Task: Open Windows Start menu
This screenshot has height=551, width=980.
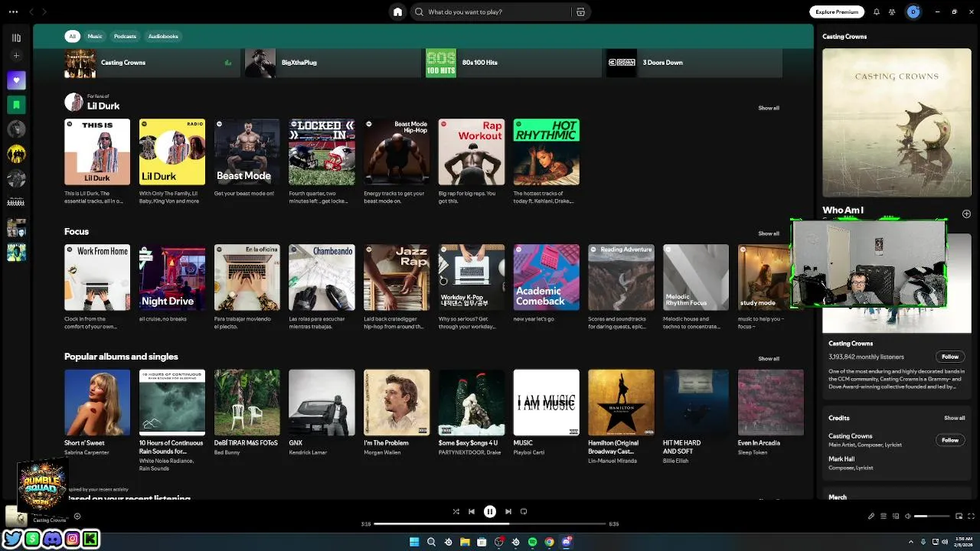Action: coord(414,542)
